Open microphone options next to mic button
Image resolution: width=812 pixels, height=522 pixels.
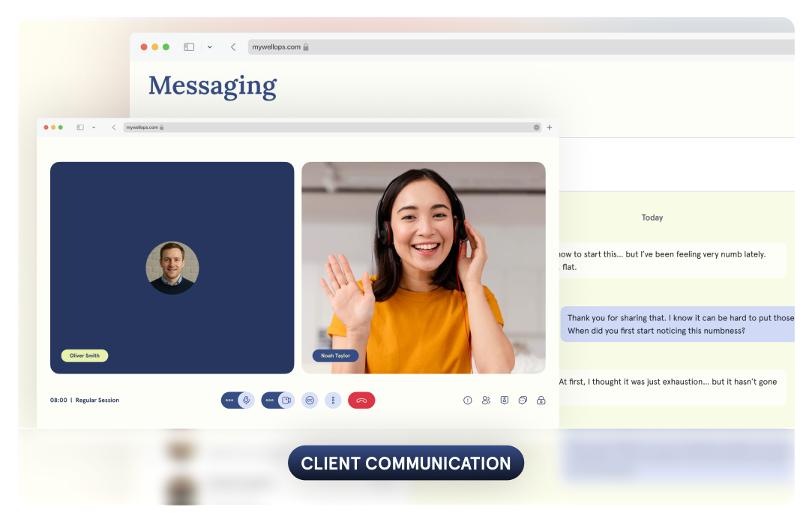[x=229, y=400]
